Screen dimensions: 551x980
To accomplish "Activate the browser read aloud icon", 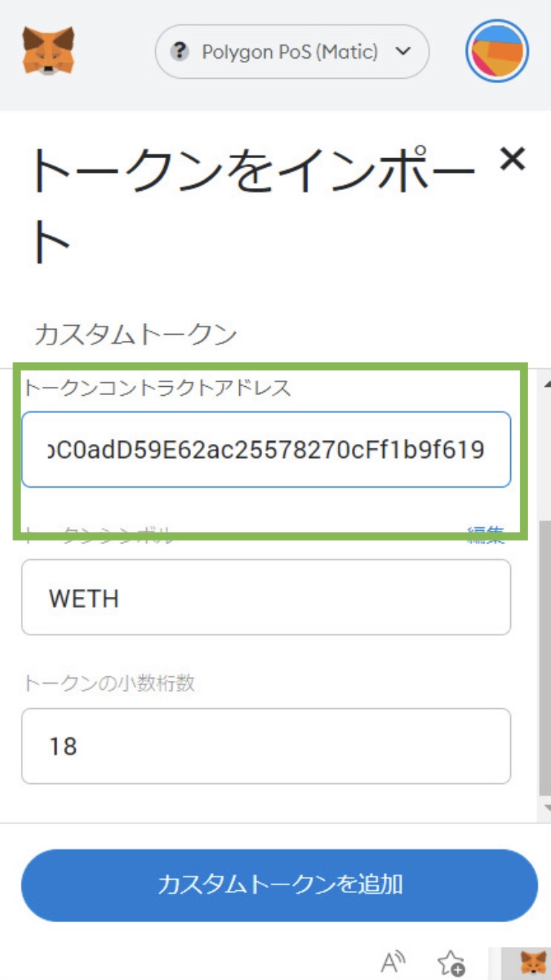I will (x=394, y=962).
